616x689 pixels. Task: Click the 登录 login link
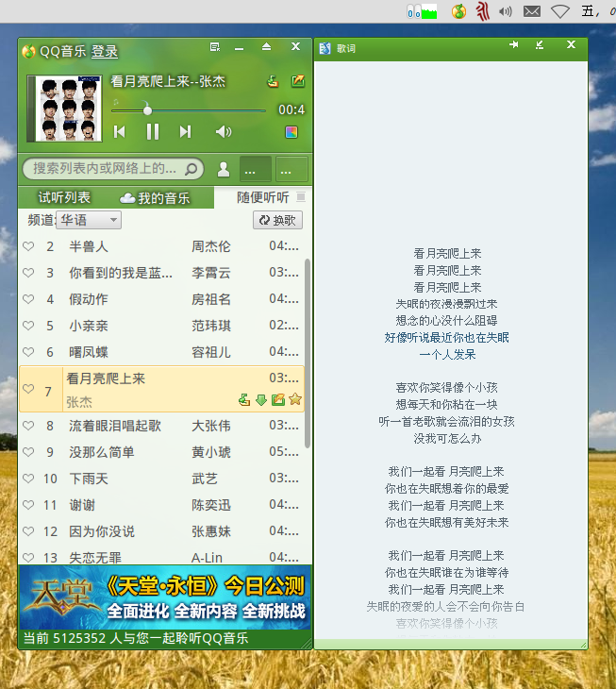click(x=105, y=51)
